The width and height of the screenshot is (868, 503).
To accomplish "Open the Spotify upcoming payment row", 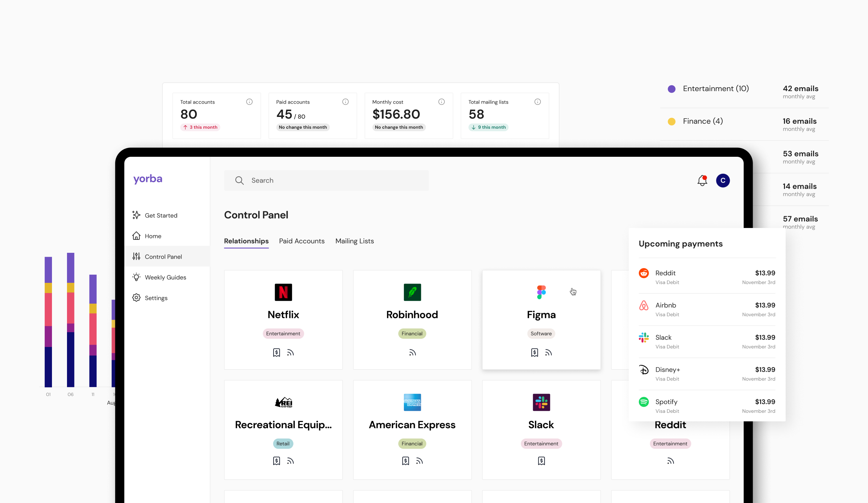I will [x=707, y=406].
